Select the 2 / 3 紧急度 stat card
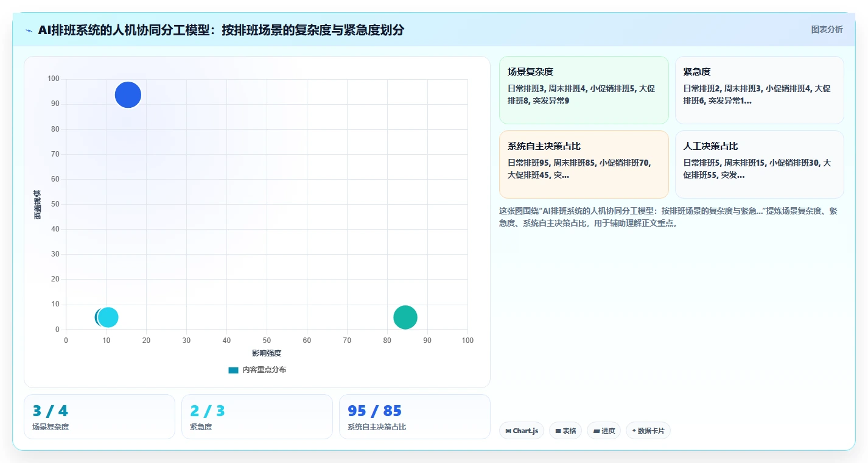The width and height of the screenshot is (868, 463). click(257, 417)
